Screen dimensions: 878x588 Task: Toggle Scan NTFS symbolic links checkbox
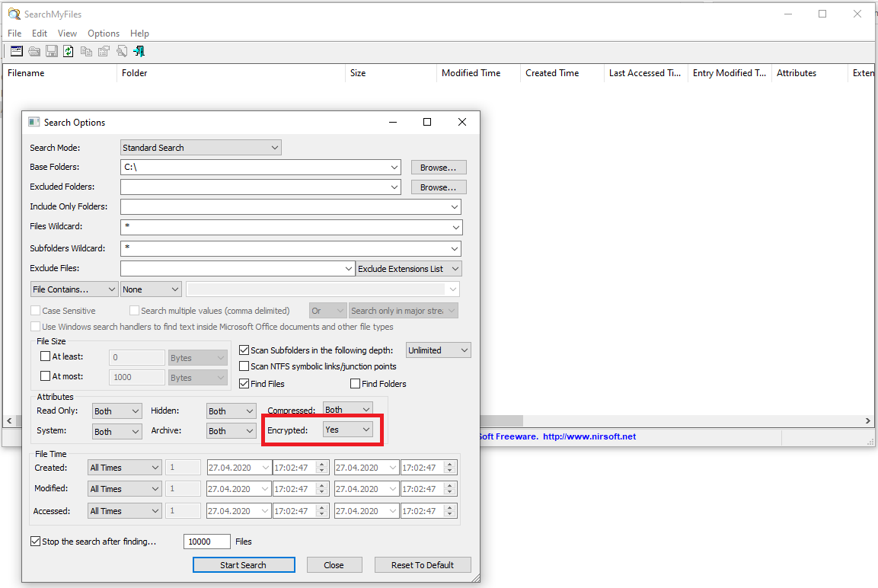(x=244, y=366)
